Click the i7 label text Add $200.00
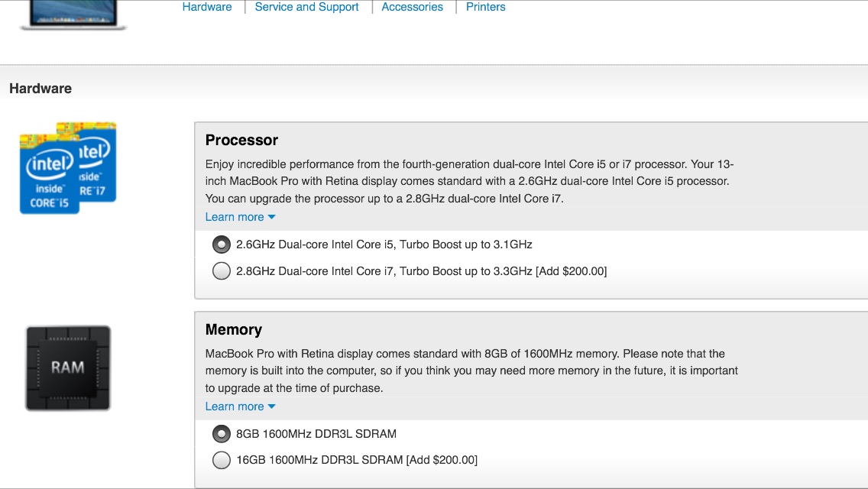This screenshot has width=868, height=489. (572, 271)
